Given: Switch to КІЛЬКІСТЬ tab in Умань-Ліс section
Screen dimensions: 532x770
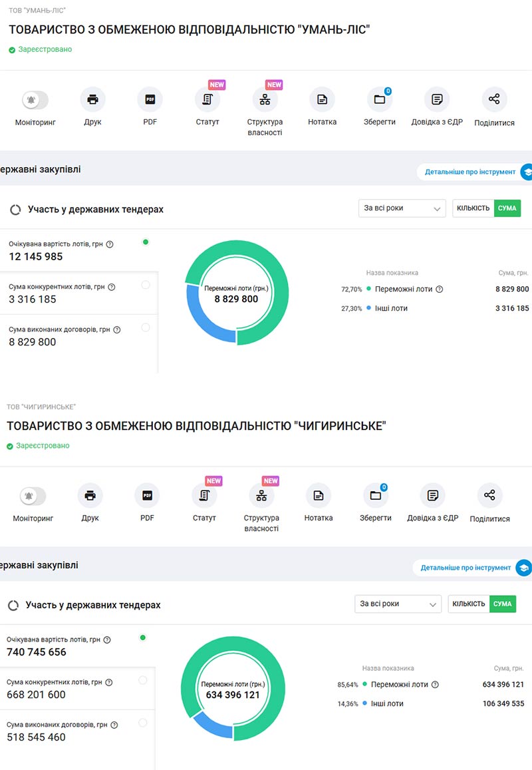Looking at the screenshot, I should [x=473, y=208].
